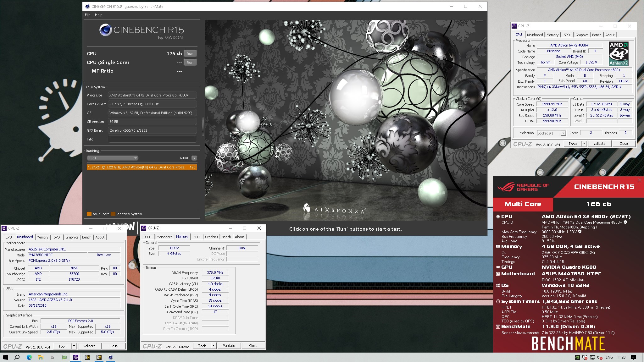
Task: Open the Help menu in Cinebench
Action: click(x=99, y=15)
